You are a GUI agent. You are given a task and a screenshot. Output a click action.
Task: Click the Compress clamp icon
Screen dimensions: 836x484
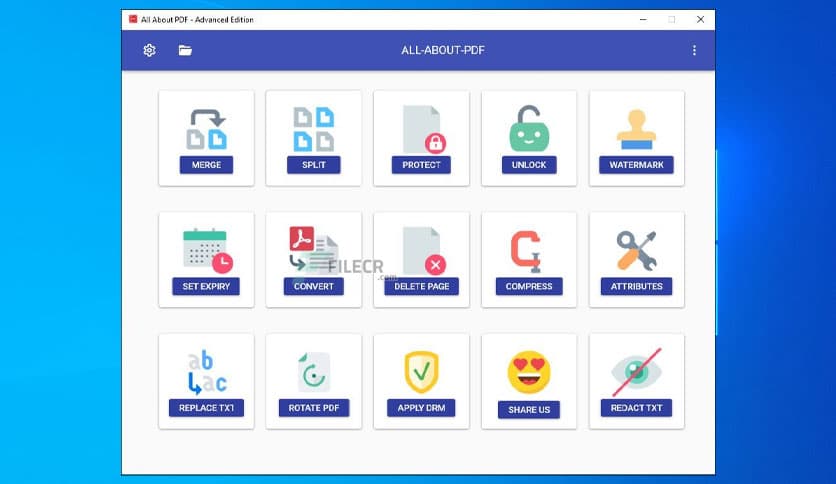click(x=529, y=248)
